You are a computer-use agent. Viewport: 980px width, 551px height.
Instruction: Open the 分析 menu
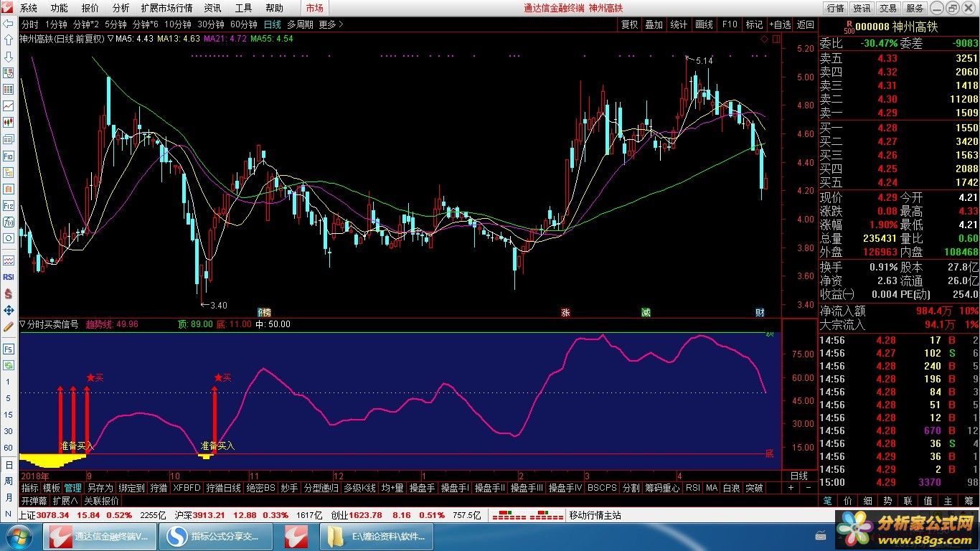[121, 8]
